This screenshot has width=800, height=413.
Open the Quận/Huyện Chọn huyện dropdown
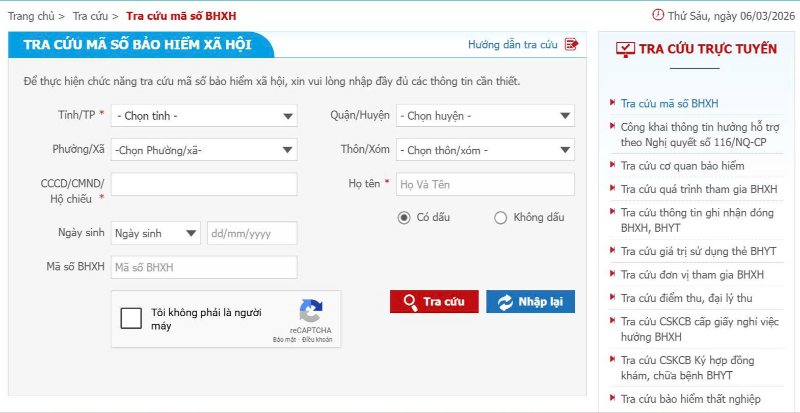[x=485, y=116]
